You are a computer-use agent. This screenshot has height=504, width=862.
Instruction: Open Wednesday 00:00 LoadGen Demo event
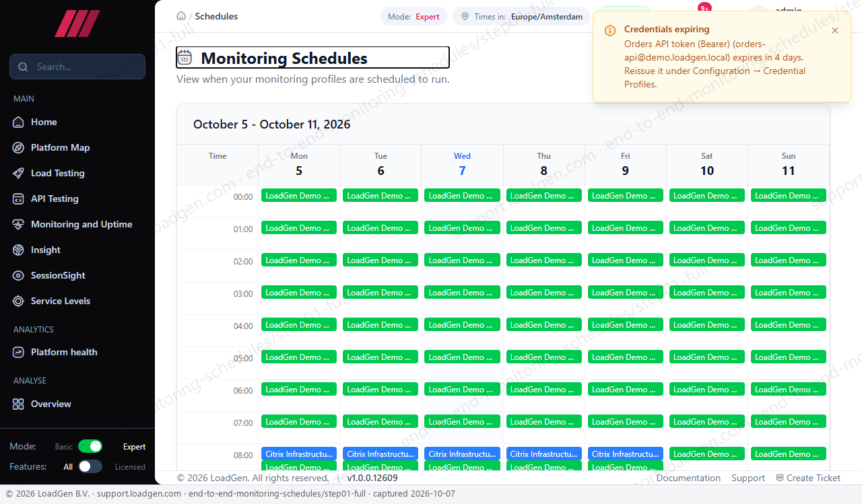click(462, 195)
